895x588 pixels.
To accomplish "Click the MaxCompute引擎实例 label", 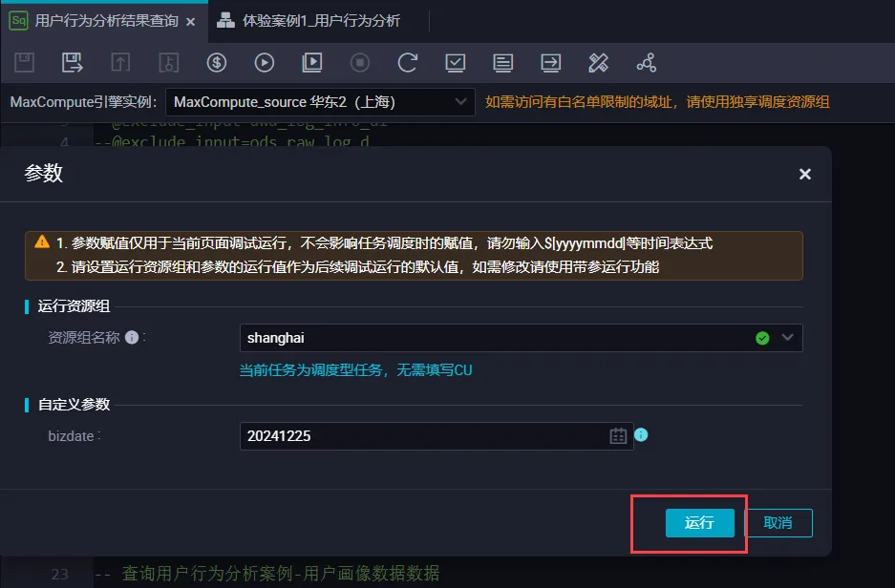I will tap(83, 102).
